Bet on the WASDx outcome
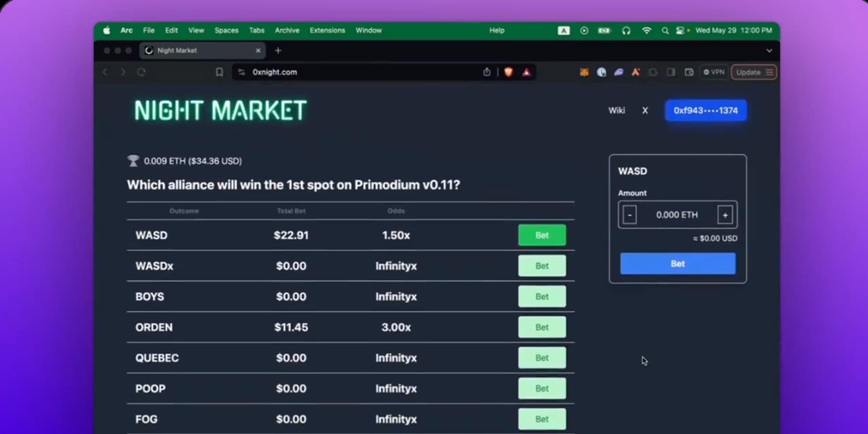The image size is (868, 434). [542, 266]
